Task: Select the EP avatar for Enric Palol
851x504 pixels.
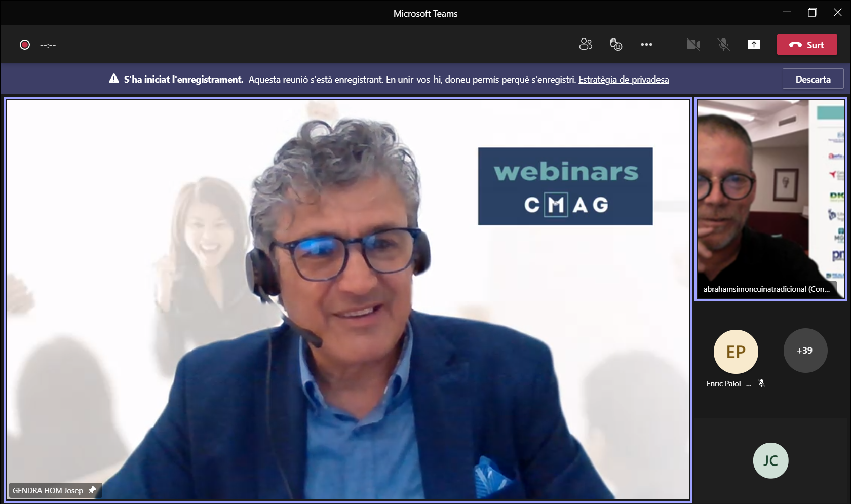Action: 736,352
